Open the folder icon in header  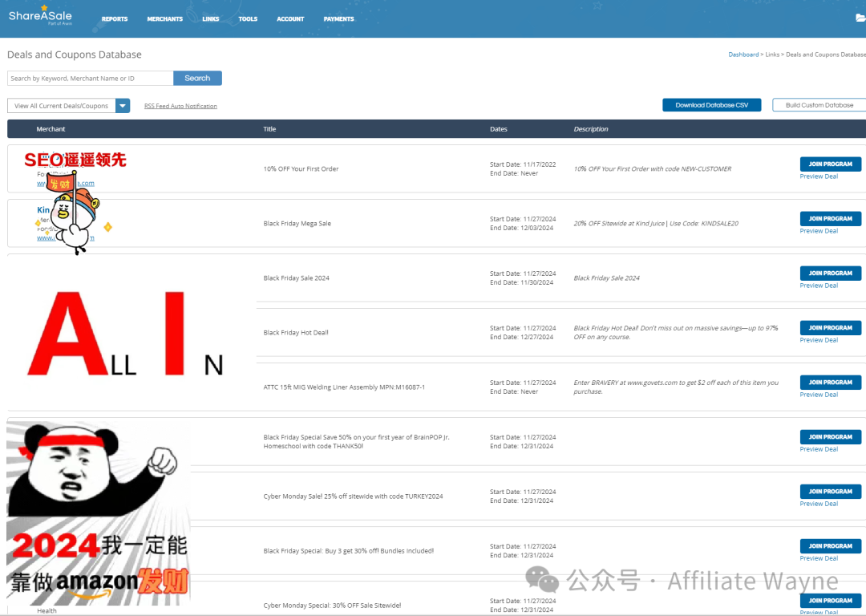[860, 18]
